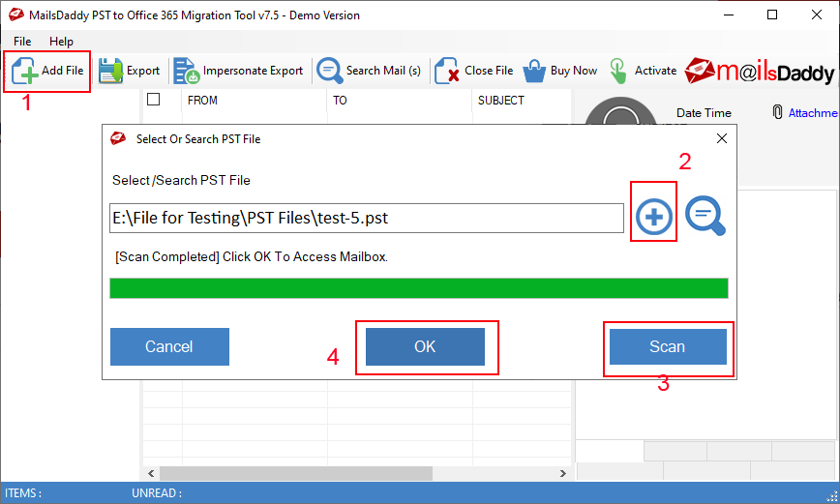840x504 pixels.
Task: Click the Cancel button in the dialog
Action: click(x=169, y=346)
